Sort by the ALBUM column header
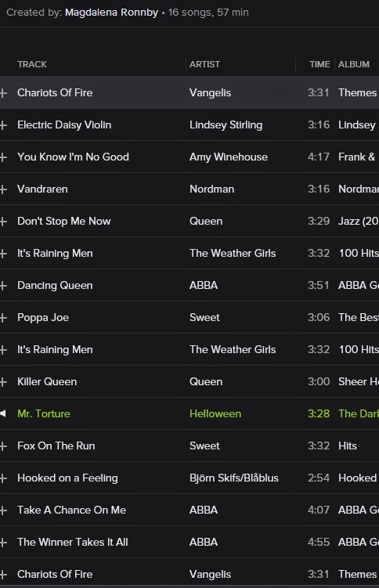Screen dimensions: 379x588 click(x=353, y=64)
